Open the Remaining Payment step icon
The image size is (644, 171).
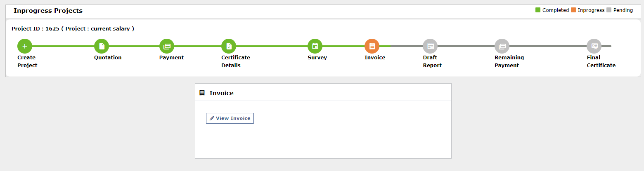(502, 46)
